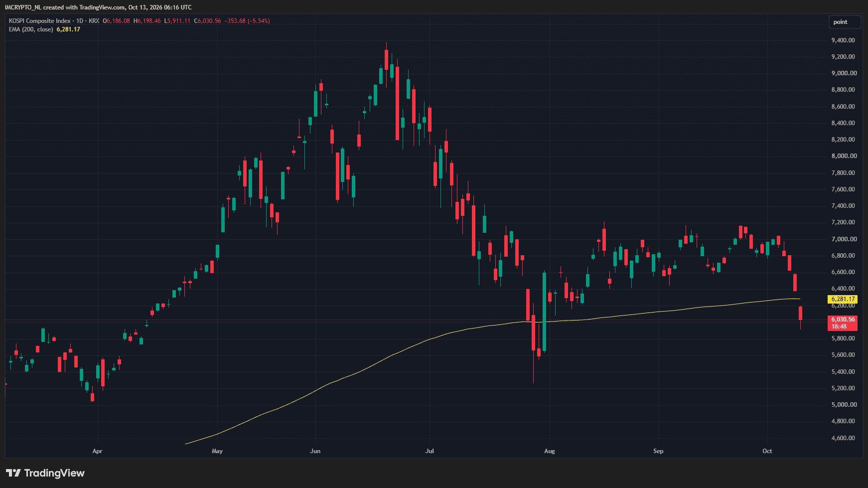Viewport: 868px width, 488px height.
Task: Click the high value H6,198.46
Action: (147, 21)
